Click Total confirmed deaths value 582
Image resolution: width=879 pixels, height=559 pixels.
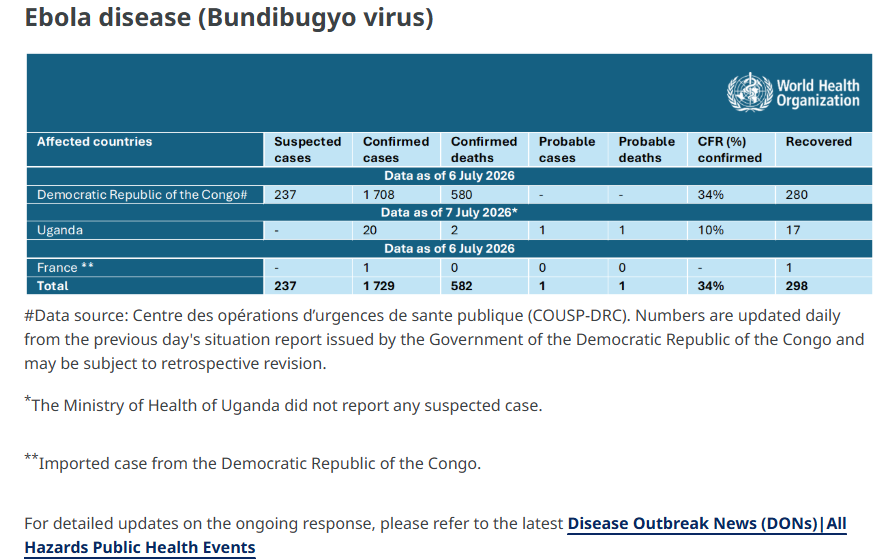click(461, 286)
